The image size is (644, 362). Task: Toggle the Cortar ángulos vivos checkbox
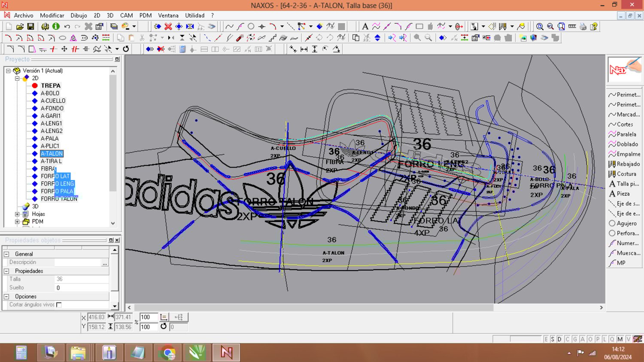59,305
